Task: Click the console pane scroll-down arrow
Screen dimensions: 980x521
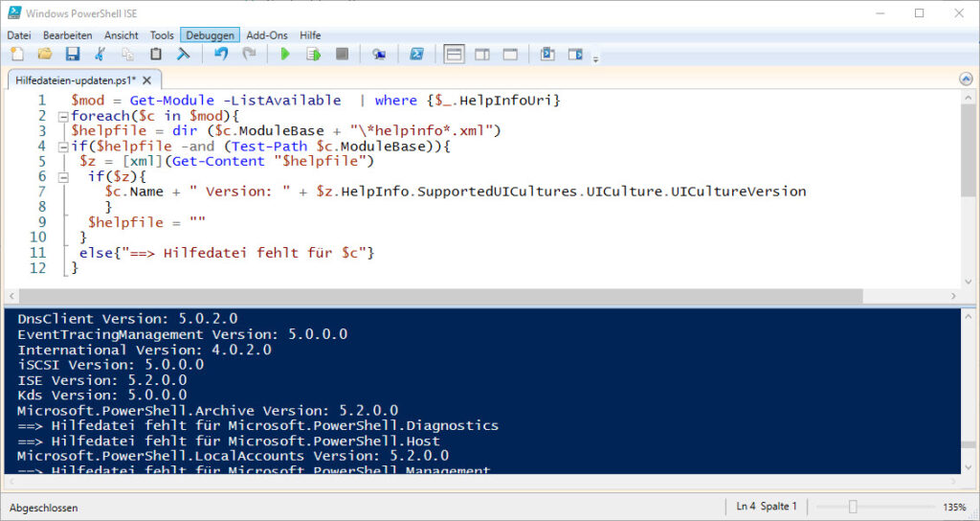Action: click(968, 466)
